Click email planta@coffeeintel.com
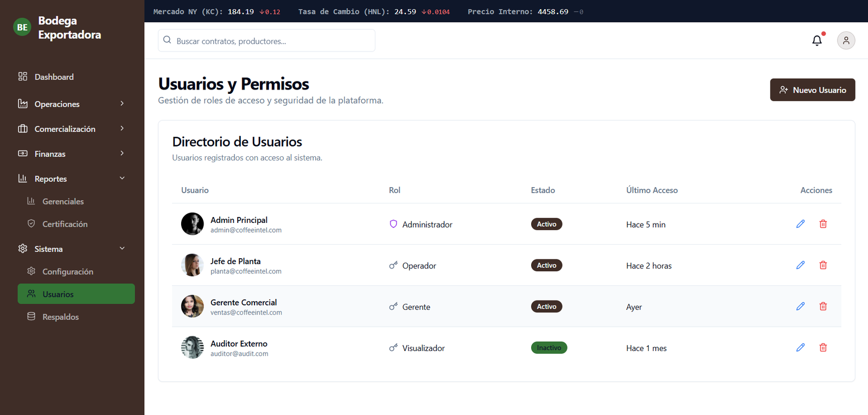This screenshot has height=415, width=868. [x=246, y=271]
